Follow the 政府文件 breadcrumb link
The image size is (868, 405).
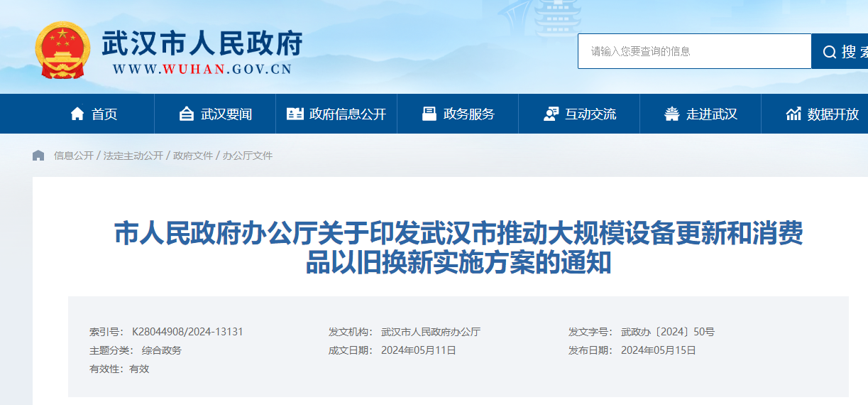tap(193, 156)
